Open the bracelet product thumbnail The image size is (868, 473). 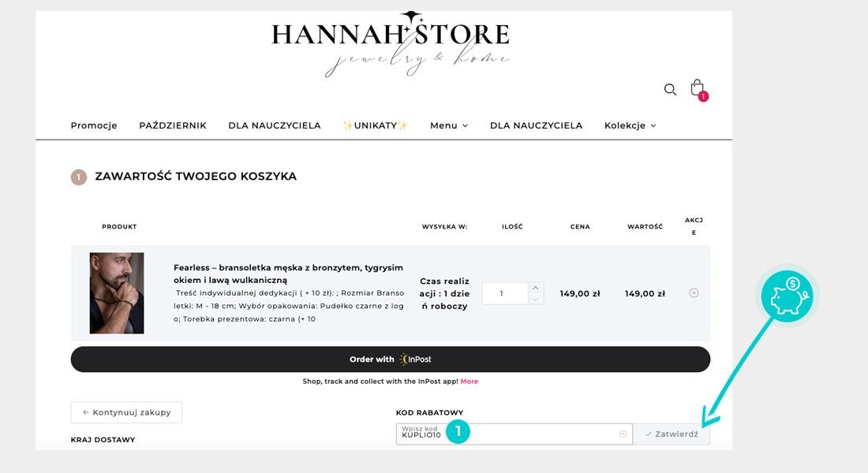point(117,293)
